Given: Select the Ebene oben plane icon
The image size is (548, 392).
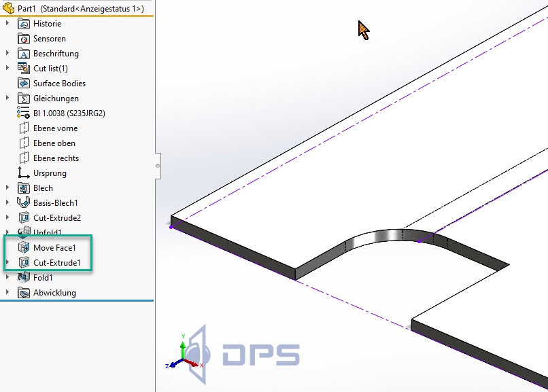Looking at the screenshot, I should [x=24, y=143].
